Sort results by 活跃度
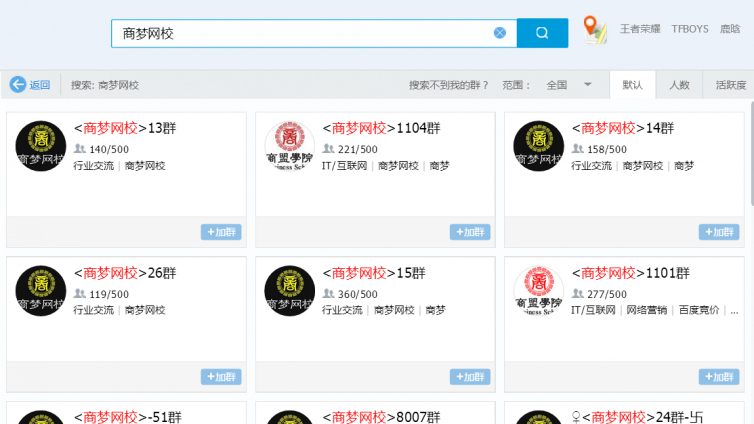Image resolution: width=754 pixels, height=424 pixels. click(730, 85)
